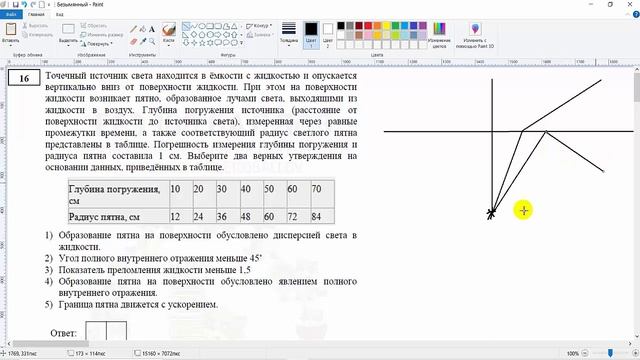Choose the Triangle shape in shapes gallery

click(234, 26)
